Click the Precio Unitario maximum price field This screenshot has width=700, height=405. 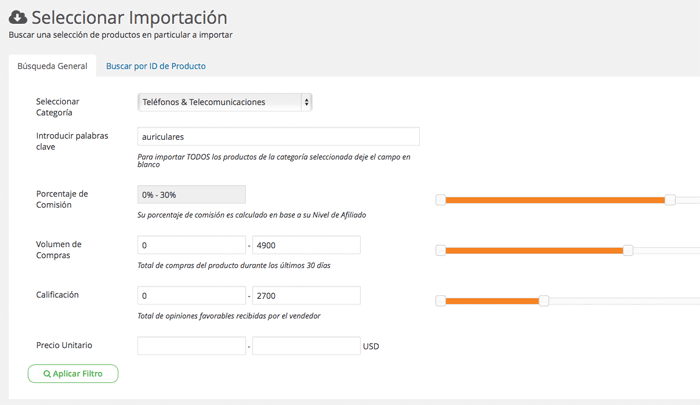pyautogui.click(x=306, y=346)
